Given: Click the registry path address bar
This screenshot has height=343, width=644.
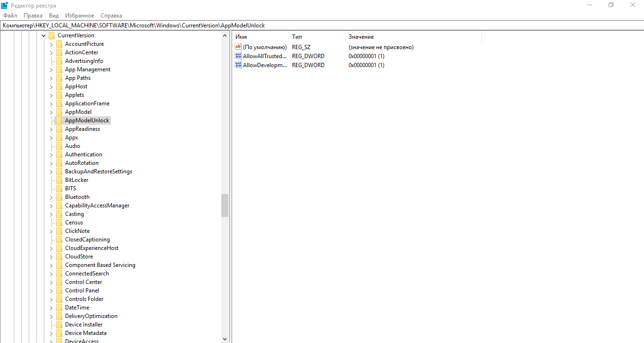Looking at the screenshot, I should tap(322, 25).
